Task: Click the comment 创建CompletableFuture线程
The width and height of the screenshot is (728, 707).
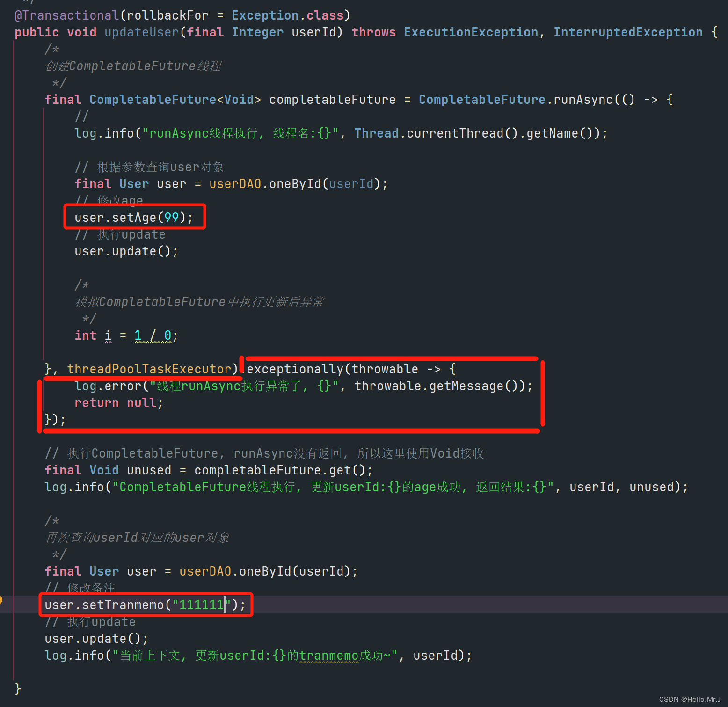Action: tap(133, 66)
